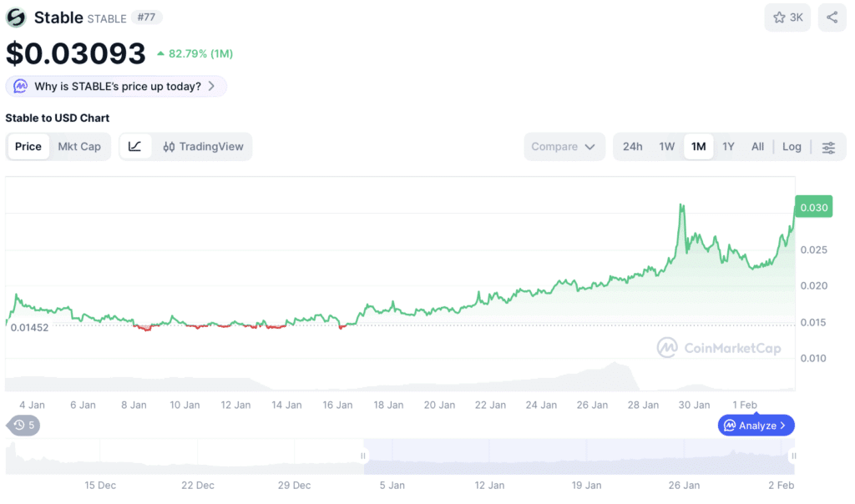This screenshot has width=855, height=504.
Task: Click the history clock badge showing 5
Action: (23, 425)
